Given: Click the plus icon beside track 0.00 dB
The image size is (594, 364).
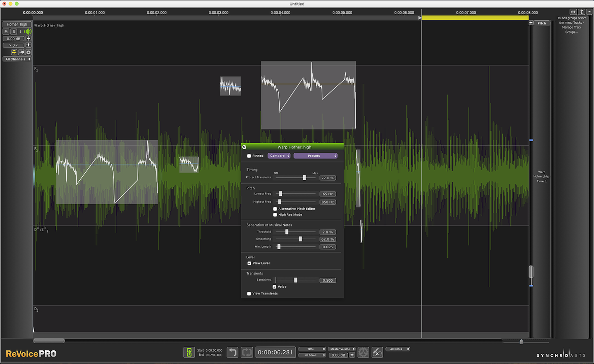Looking at the screenshot, I should (28, 39).
